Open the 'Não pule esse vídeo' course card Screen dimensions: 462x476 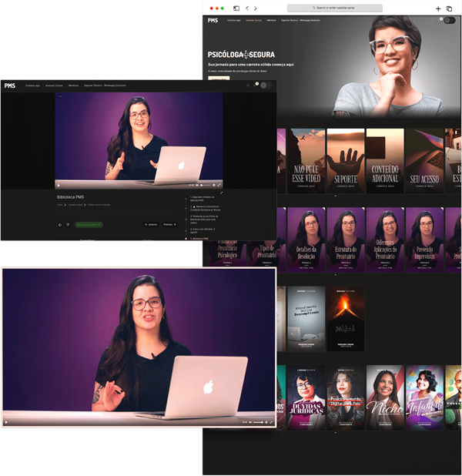306,161
